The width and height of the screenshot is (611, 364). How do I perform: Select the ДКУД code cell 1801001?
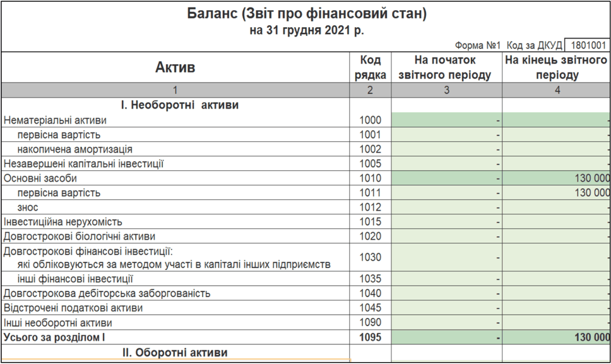[588, 45]
